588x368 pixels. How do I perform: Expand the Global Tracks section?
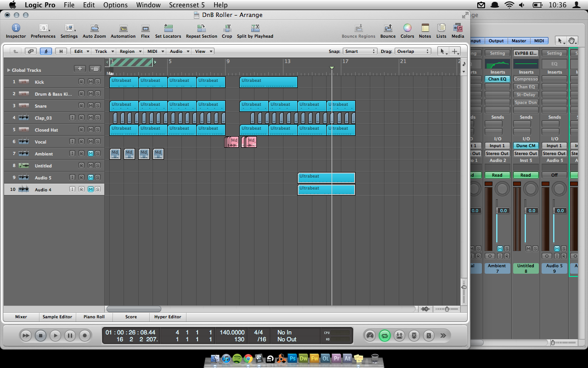8,70
